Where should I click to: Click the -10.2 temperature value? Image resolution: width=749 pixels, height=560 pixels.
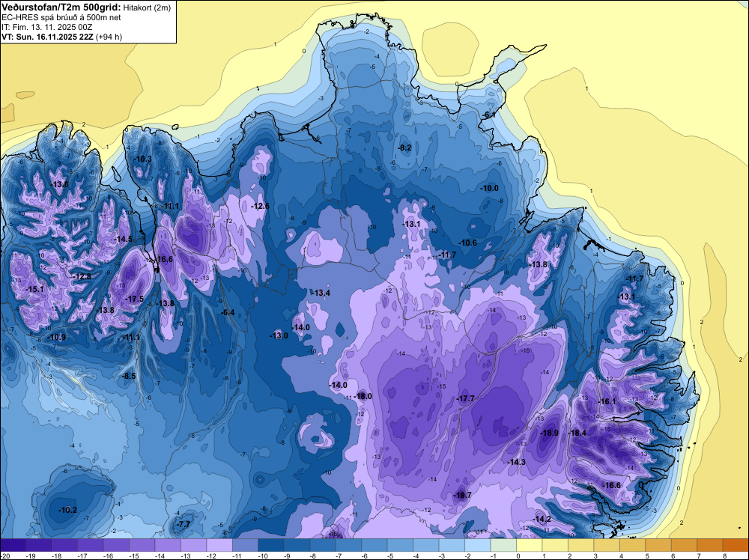click(67, 510)
